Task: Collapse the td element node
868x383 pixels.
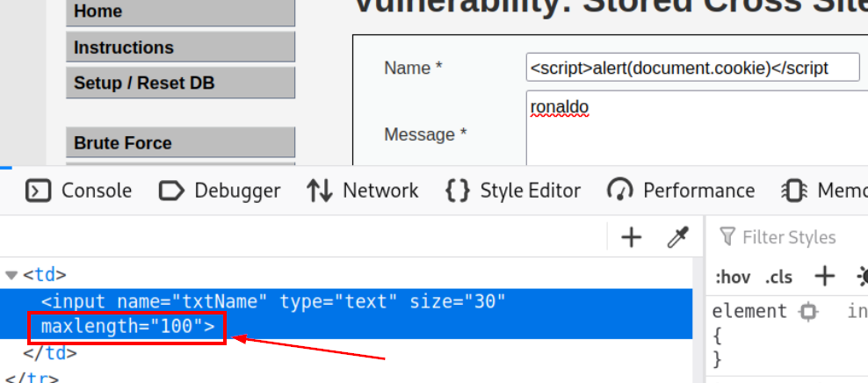Action: pyautogui.click(x=11, y=275)
